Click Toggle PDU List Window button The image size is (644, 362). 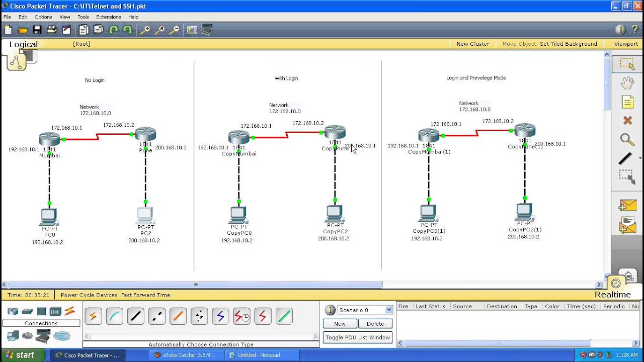(x=358, y=337)
